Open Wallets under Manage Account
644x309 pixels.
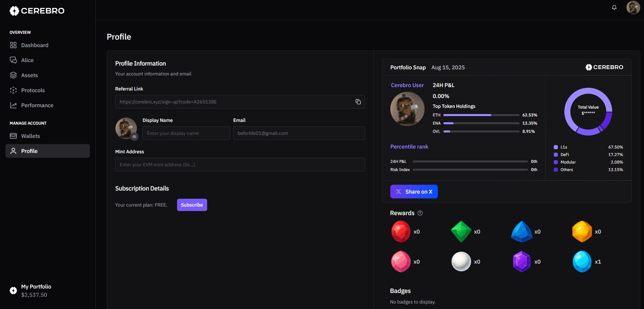pyautogui.click(x=30, y=136)
